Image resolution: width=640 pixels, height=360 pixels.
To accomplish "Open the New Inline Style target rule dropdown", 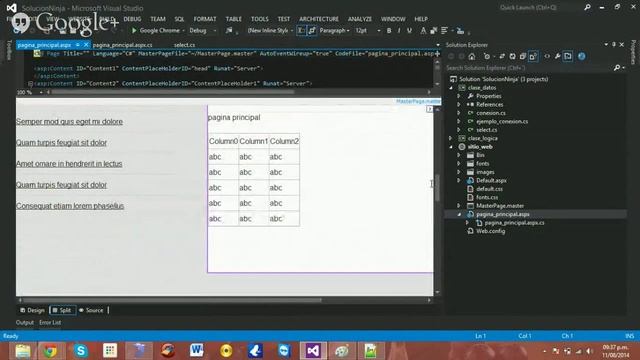I will pyautogui.click(x=270, y=31).
